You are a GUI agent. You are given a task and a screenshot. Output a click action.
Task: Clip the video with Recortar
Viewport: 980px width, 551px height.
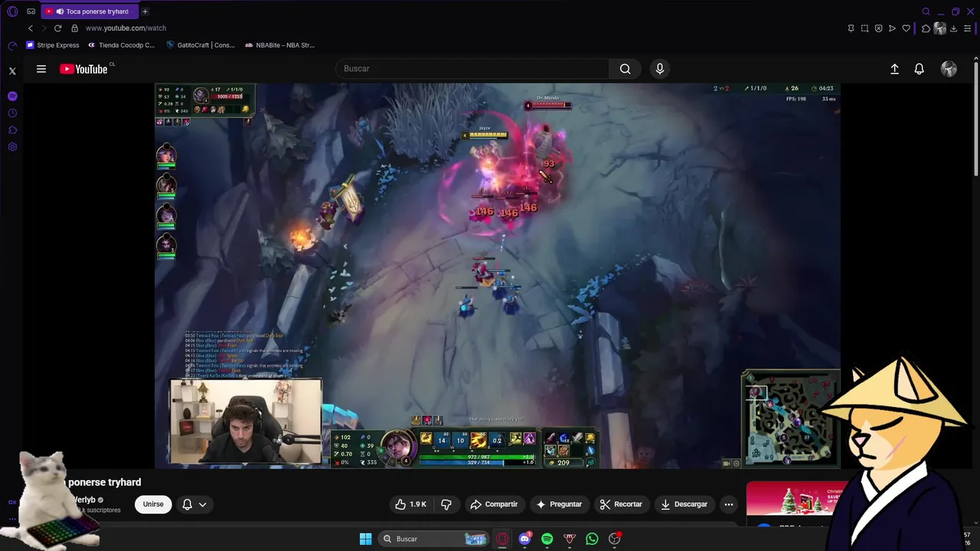[621, 504]
